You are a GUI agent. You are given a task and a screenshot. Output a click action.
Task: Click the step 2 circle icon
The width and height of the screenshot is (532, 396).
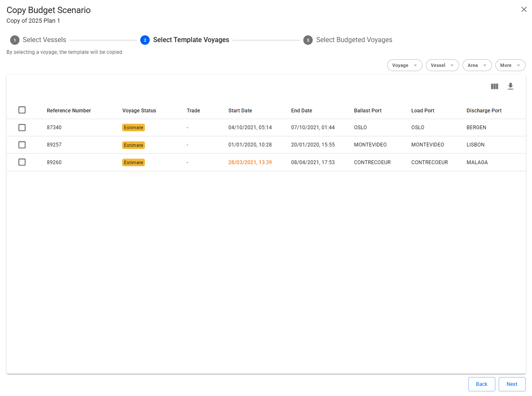[145, 40]
